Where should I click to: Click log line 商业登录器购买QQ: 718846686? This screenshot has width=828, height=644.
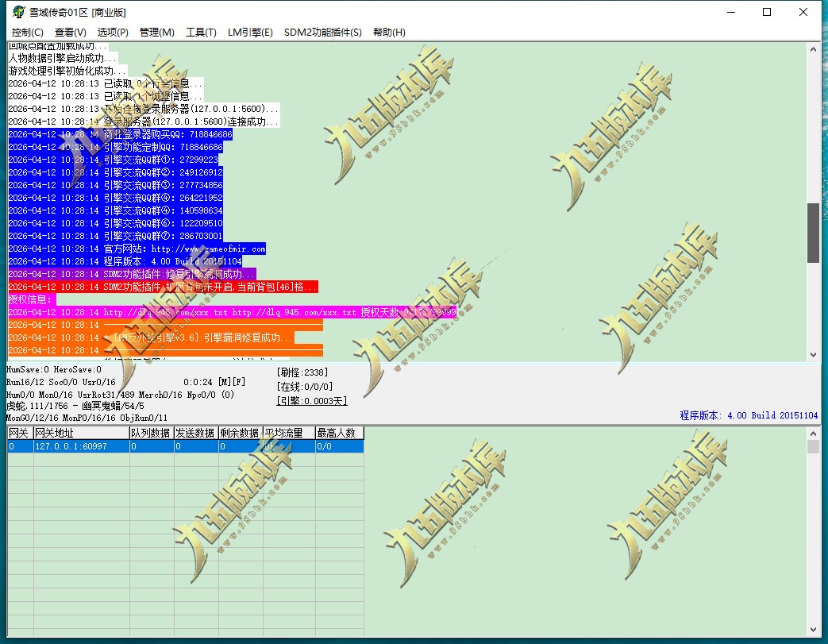pyautogui.click(x=121, y=134)
